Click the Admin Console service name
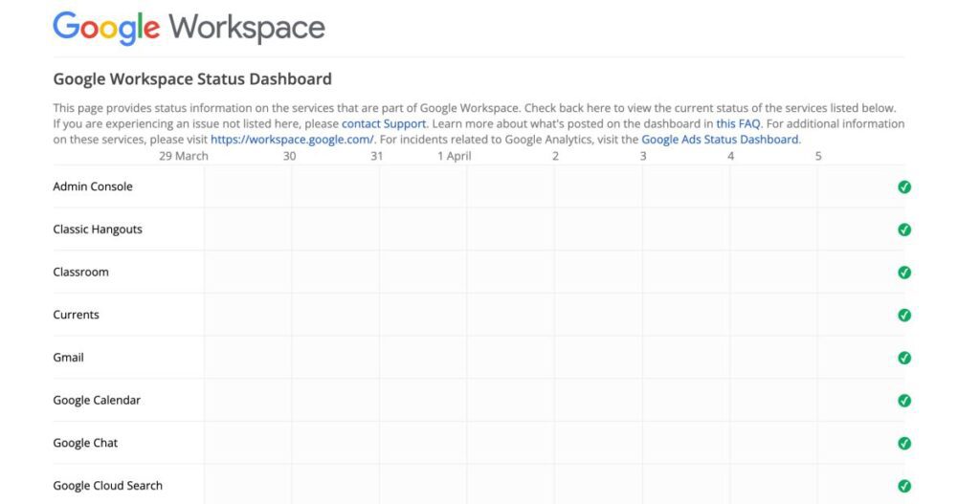The height and width of the screenshot is (504, 980). tap(93, 186)
